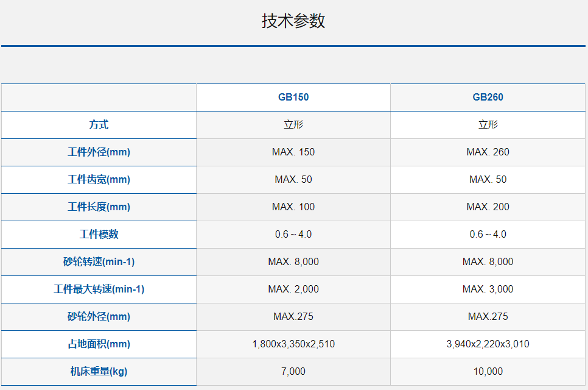Image resolution: width=588 pixels, height=390 pixels.
Task: Click the 砂轮转速(min-1) row label
Action: [x=99, y=262]
